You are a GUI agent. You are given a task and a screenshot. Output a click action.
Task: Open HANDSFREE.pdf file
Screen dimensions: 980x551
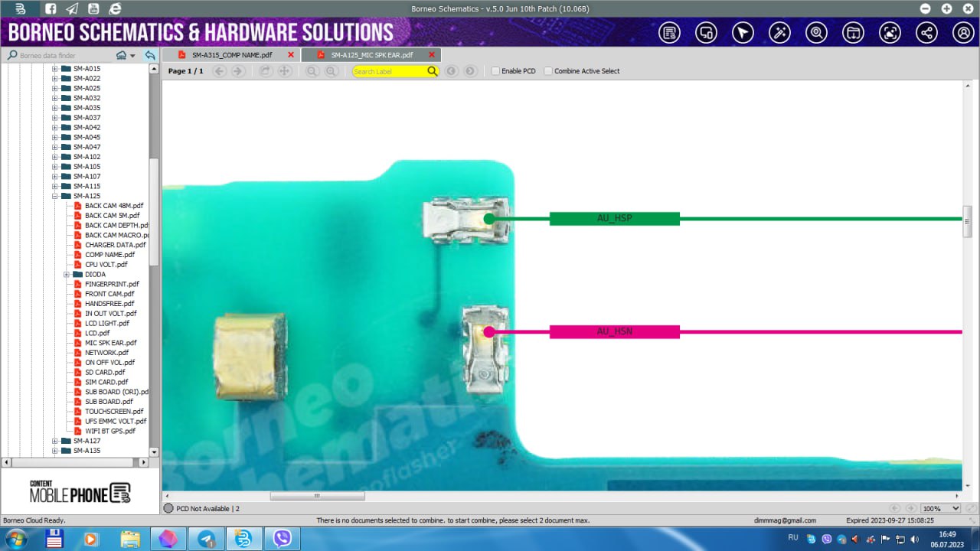tap(109, 304)
